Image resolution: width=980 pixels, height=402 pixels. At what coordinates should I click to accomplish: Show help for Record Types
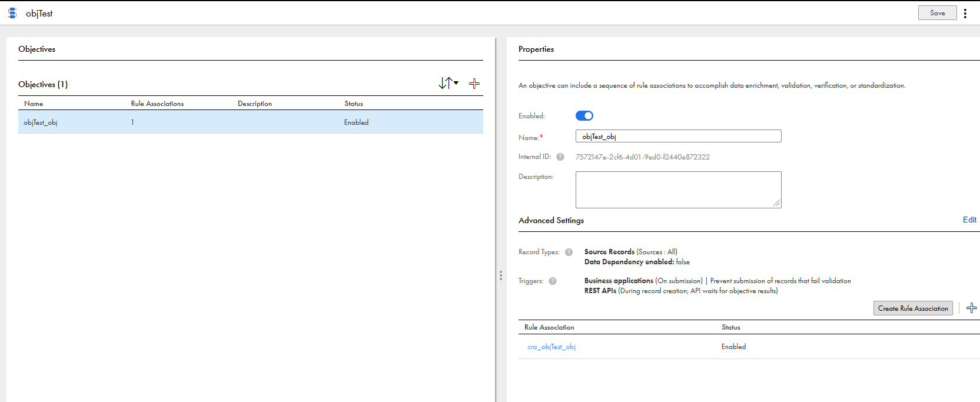[x=569, y=252]
